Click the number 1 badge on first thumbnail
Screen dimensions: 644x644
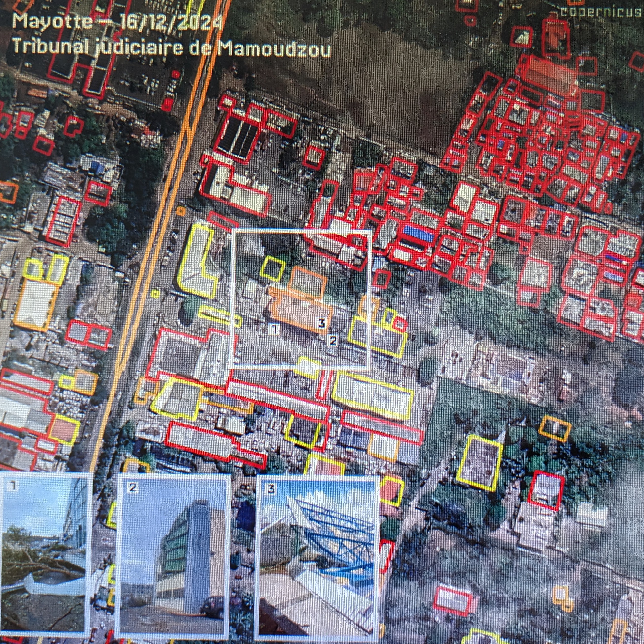[x=13, y=486]
